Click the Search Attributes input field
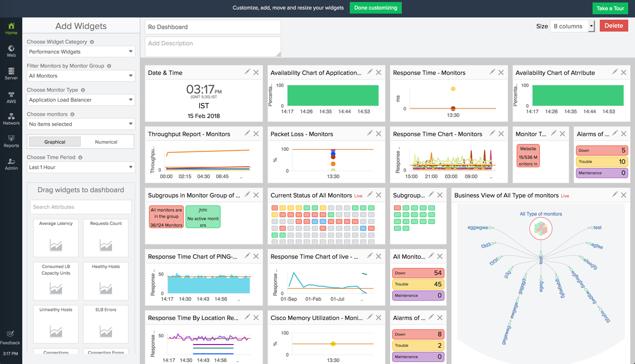 point(81,207)
